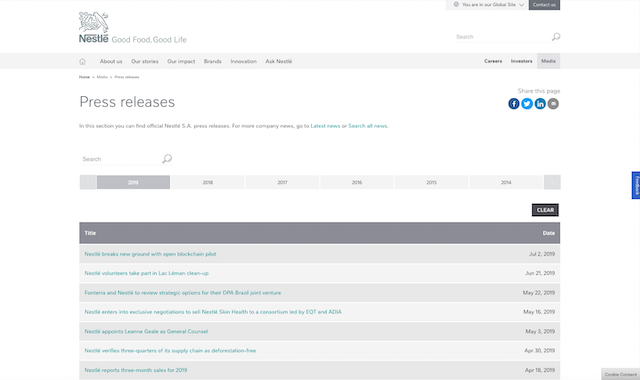Viewport: 640px width, 380px height.
Task: Select the 2014 year tab
Action: point(506,182)
